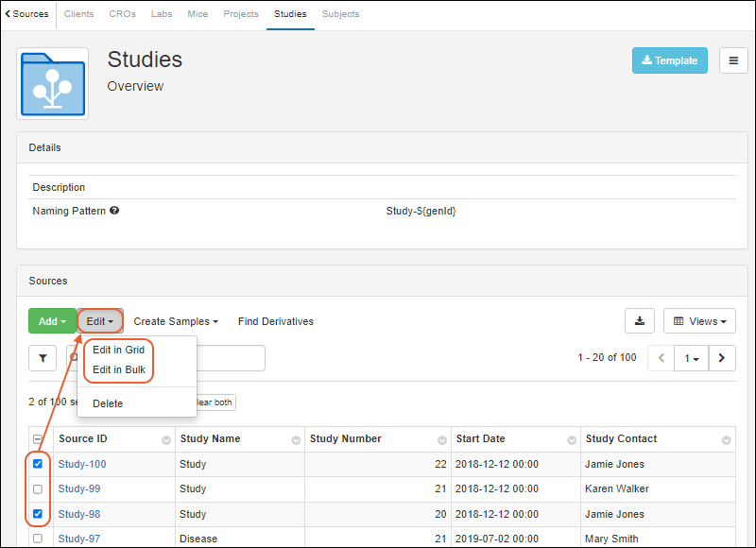Uncheck the Study-100 row checkbox
The width and height of the screenshot is (756, 548).
(38, 464)
